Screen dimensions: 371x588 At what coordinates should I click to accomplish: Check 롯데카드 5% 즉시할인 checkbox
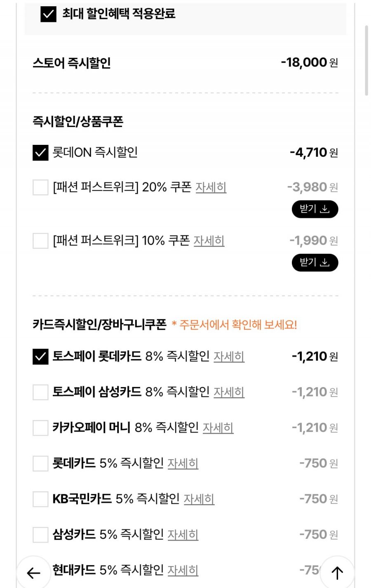pyautogui.click(x=40, y=463)
